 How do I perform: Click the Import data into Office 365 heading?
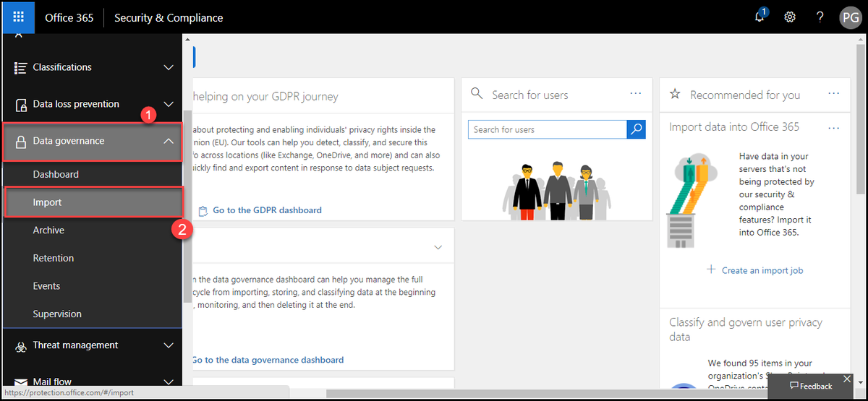pyautogui.click(x=734, y=126)
